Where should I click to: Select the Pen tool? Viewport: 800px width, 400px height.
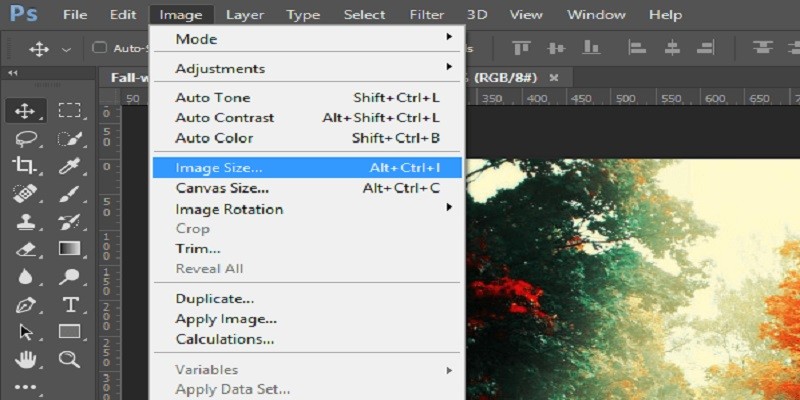click(25, 305)
